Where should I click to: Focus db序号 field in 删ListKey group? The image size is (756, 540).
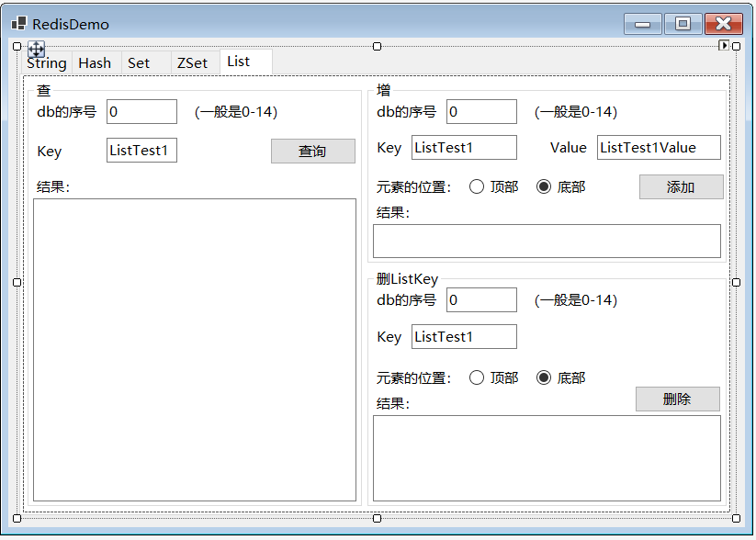[481, 300]
